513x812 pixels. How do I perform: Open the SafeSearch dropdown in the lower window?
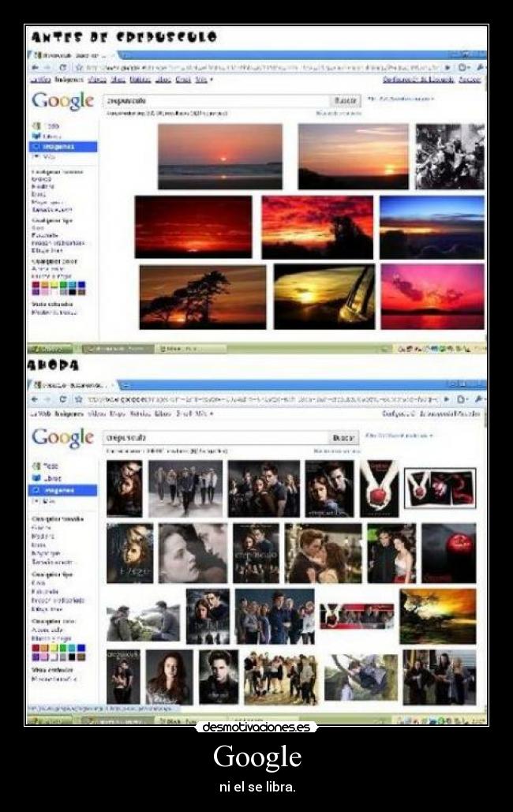[x=399, y=436]
